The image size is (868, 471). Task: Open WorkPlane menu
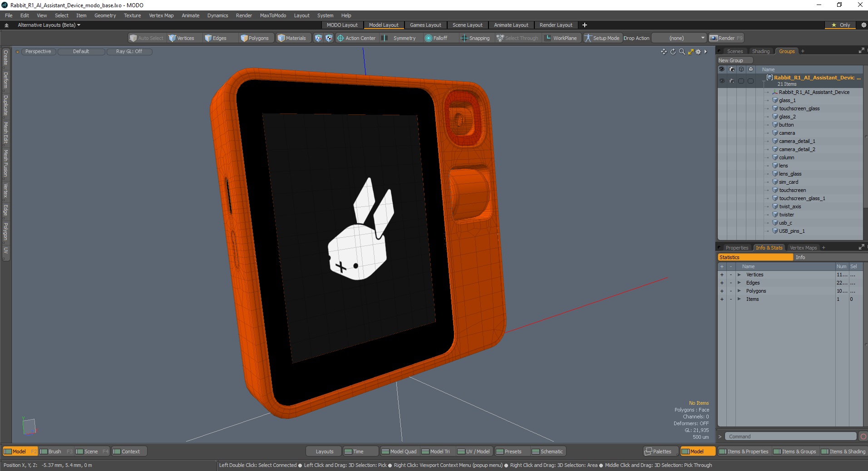tap(561, 38)
